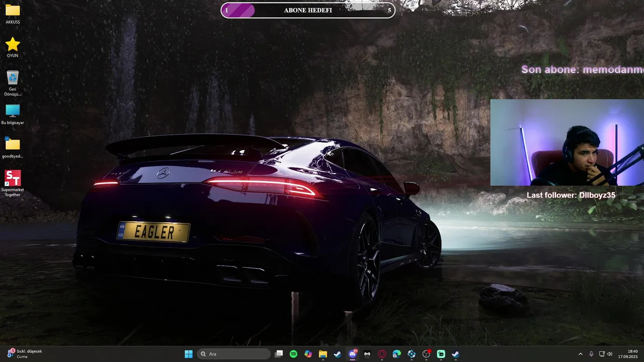Select the Bu bilgisayar desktop icon
The height and width of the screenshot is (362, 644).
pyautogui.click(x=13, y=115)
